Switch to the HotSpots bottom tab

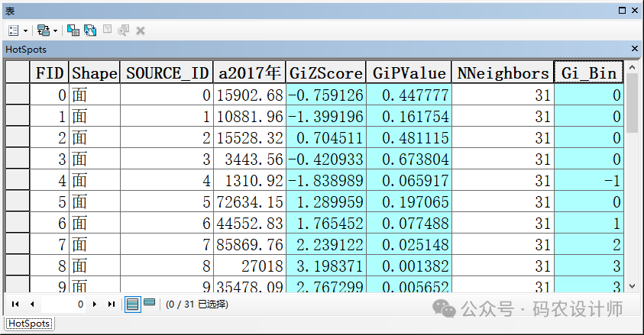point(28,324)
